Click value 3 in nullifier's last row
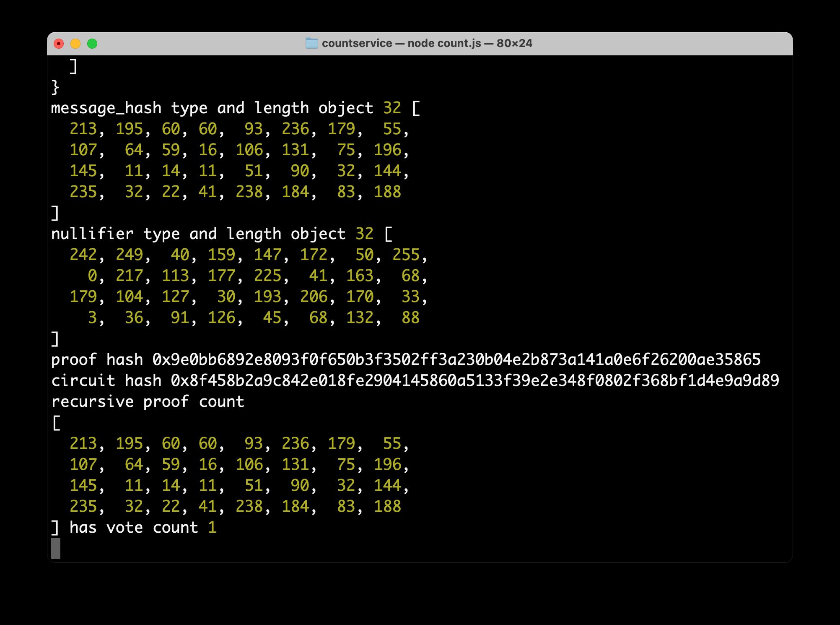The width and height of the screenshot is (840, 625). click(x=92, y=318)
